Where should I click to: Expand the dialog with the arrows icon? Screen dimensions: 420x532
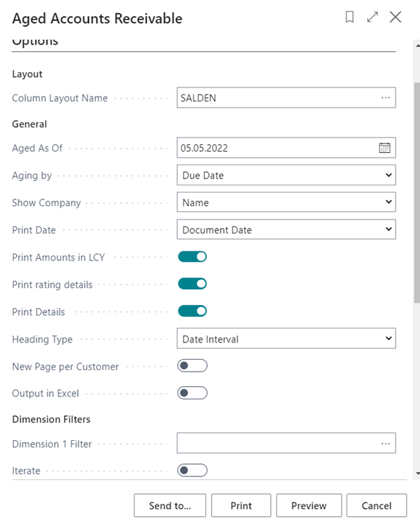tap(373, 17)
